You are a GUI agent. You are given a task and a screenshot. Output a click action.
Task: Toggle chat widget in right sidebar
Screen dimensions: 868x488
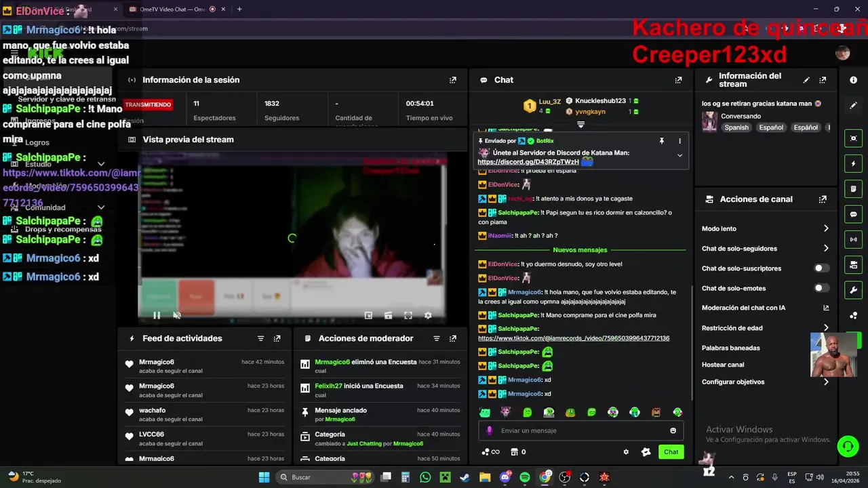point(853,213)
